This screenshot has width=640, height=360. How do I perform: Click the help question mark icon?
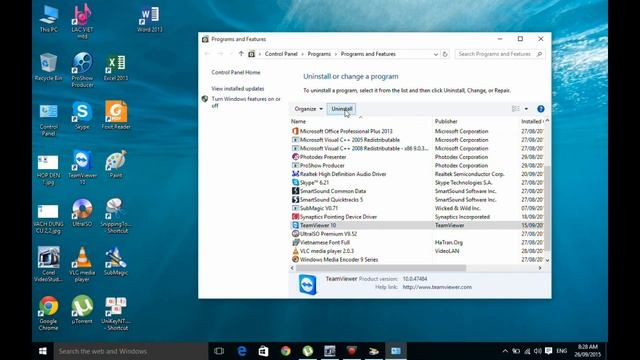[541, 109]
